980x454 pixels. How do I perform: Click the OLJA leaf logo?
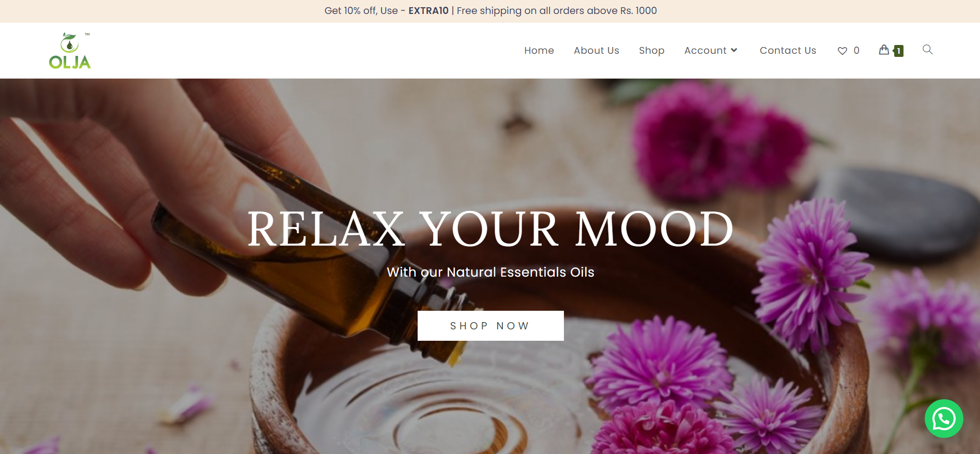(70, 51)
